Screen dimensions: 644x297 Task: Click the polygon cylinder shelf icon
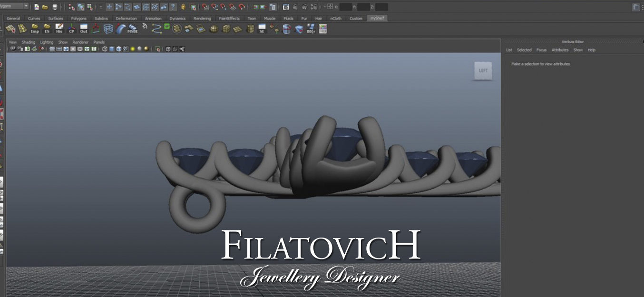[250, 29]
